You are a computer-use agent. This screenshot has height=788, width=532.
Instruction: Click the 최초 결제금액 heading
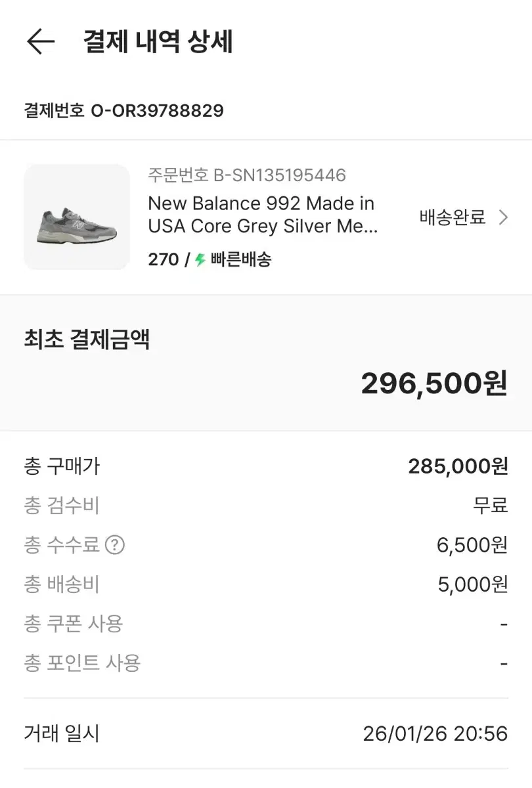click(87, 340)
